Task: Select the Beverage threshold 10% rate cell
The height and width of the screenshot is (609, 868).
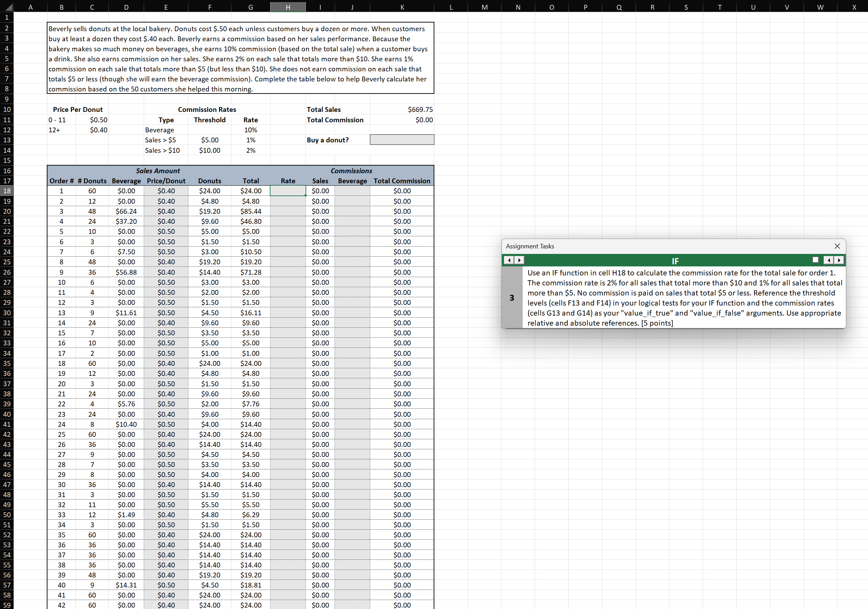Action: (251, 130)
